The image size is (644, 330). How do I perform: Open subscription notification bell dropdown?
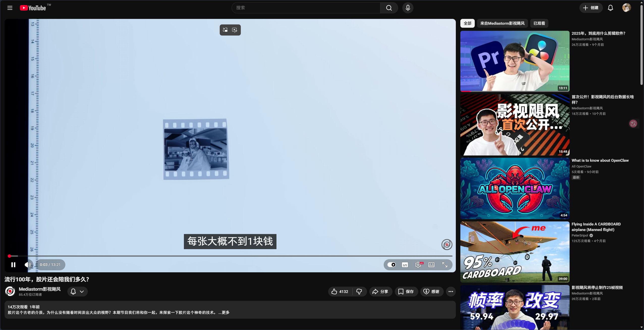(x=77, y=292)
